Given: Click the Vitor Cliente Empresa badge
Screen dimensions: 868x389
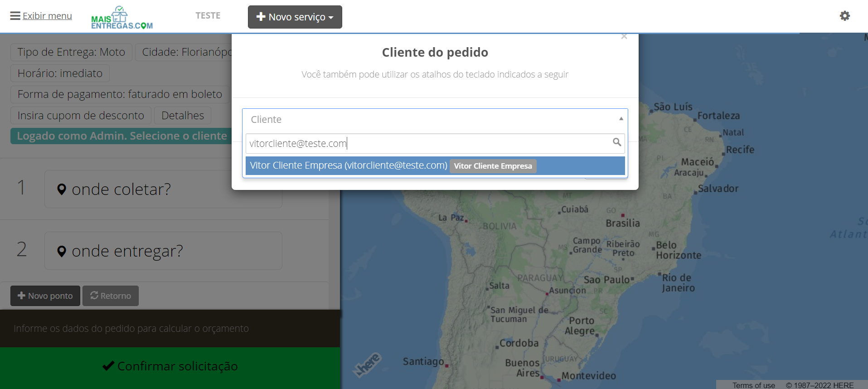Looking at the screenshot, I should pyautogui.click(x=493, y=166).
